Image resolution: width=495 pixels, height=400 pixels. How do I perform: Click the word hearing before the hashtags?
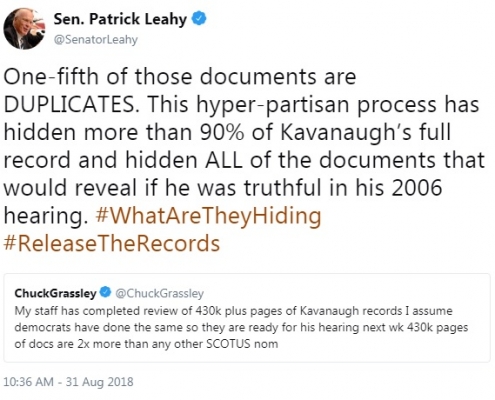click(46, 216)
